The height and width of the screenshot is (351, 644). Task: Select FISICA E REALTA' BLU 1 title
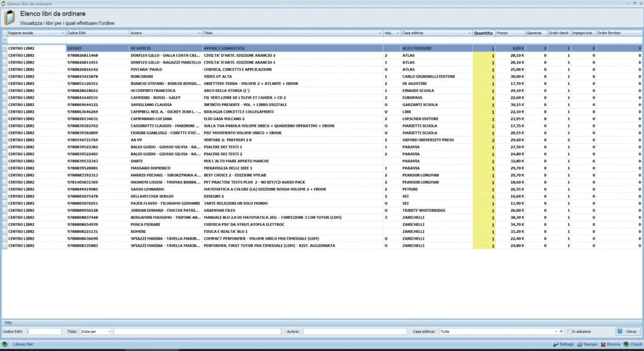292,232
